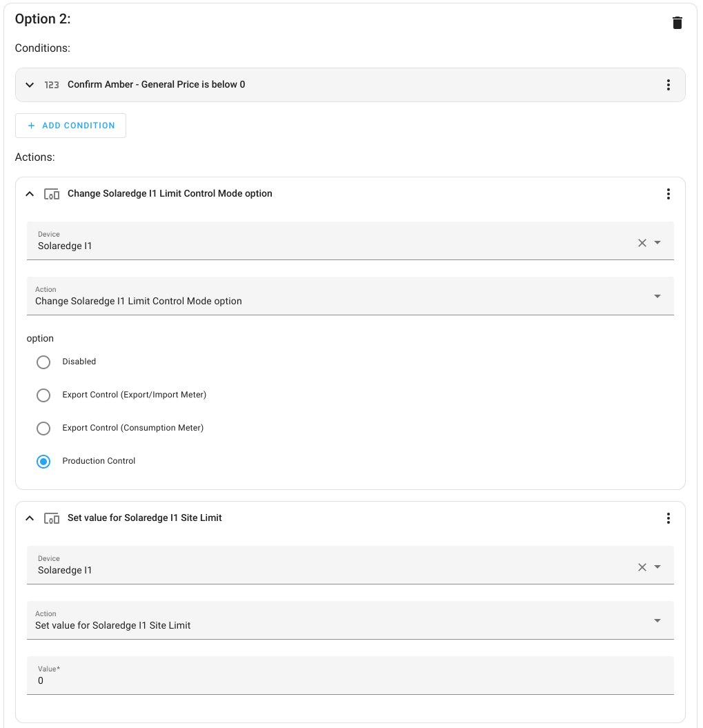This screenshot has width=703, height=728.
Task: Delete Option 2 with the trash icon
Action: [677, 23]
